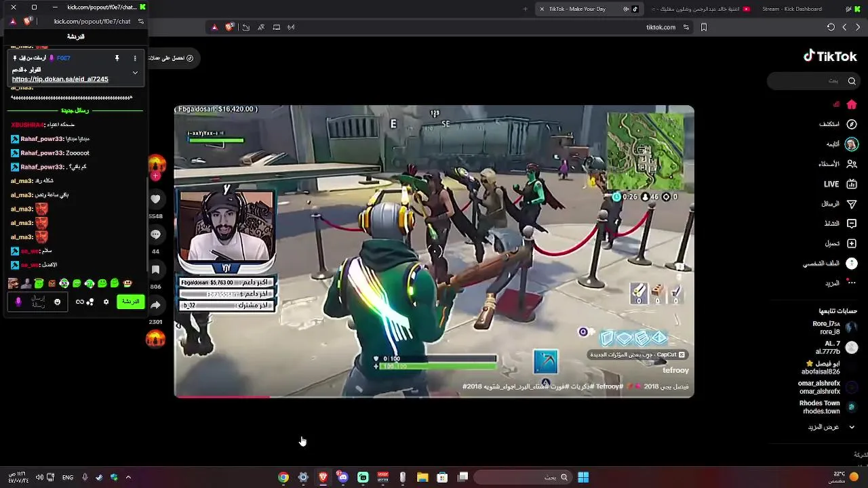Viewport: 868px width, 488px height.
Task: Click the TikTok video progress bar
Action: tap(434, 396)
